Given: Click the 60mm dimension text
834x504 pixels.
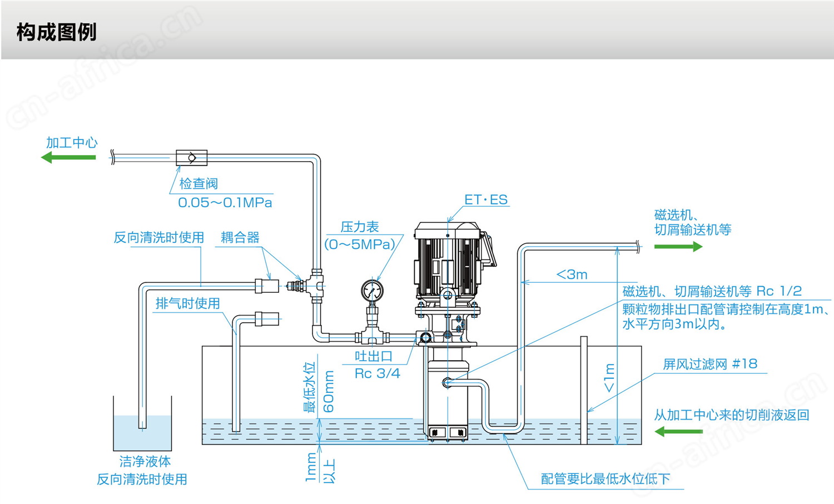Looking at the screenshot, I should pyautogui.click(x=329, y=391).
